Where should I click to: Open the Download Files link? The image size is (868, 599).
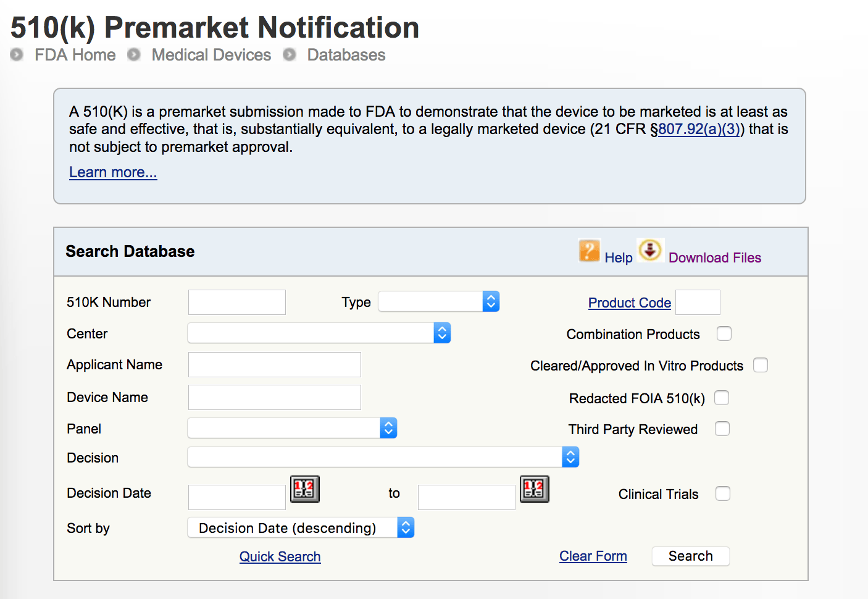(x=715, y=258)
